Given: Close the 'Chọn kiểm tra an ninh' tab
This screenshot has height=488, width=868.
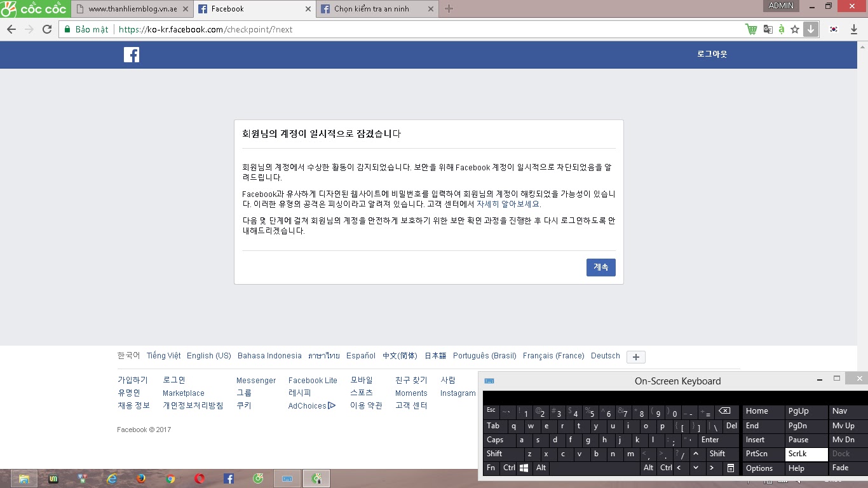Looking at the screenshot, I should (x=430, y=9).
